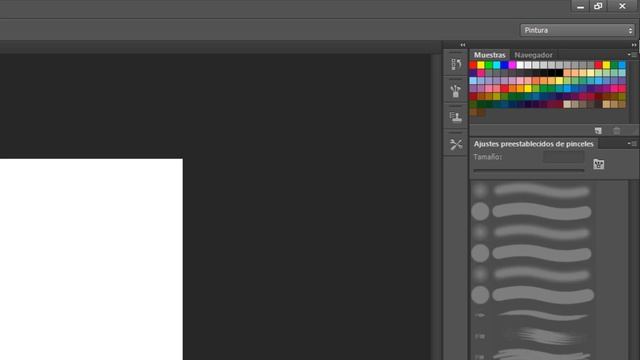Click the brush Tamaño size slider
The height and width of the screenshot is (360, 640).
point(529,170)
